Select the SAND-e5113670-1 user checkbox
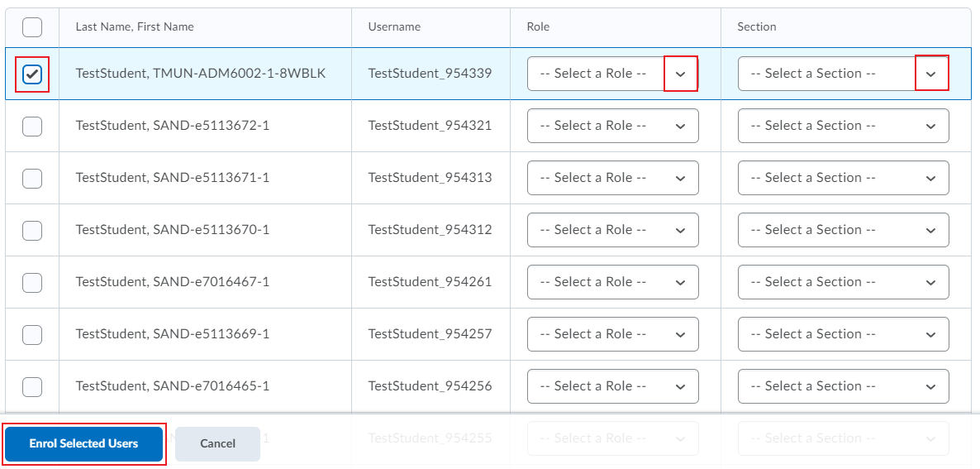 (x=32, y=231)
